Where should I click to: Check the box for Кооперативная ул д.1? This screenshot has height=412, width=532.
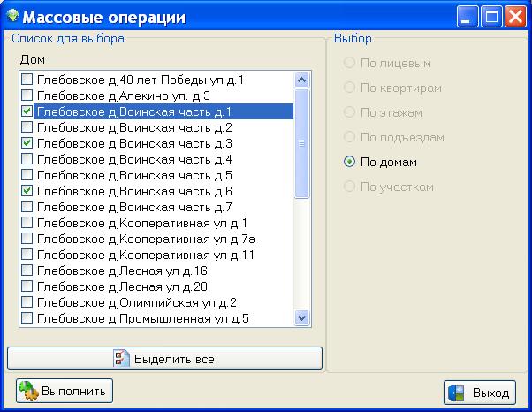pos(27,223)
